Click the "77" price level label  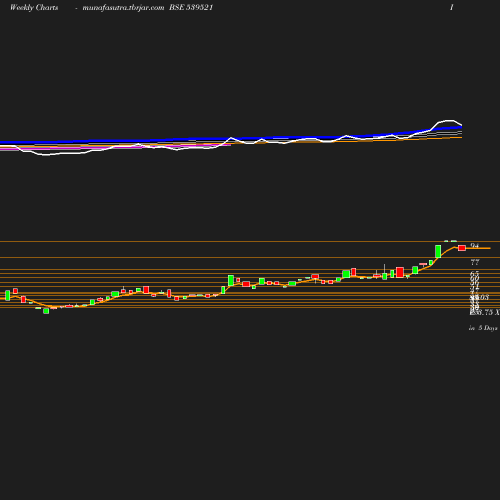point(475,262)
